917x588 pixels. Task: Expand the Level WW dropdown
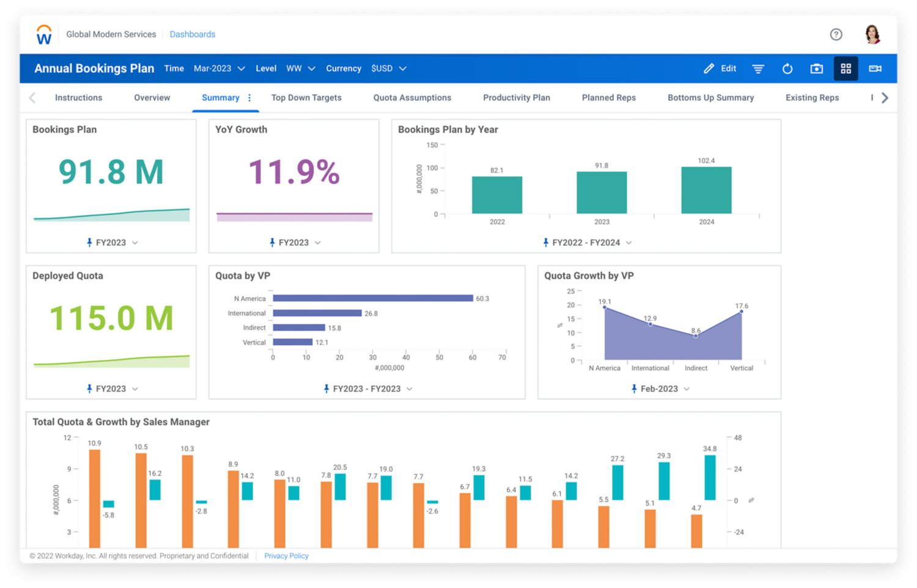[x=301, y=69]
